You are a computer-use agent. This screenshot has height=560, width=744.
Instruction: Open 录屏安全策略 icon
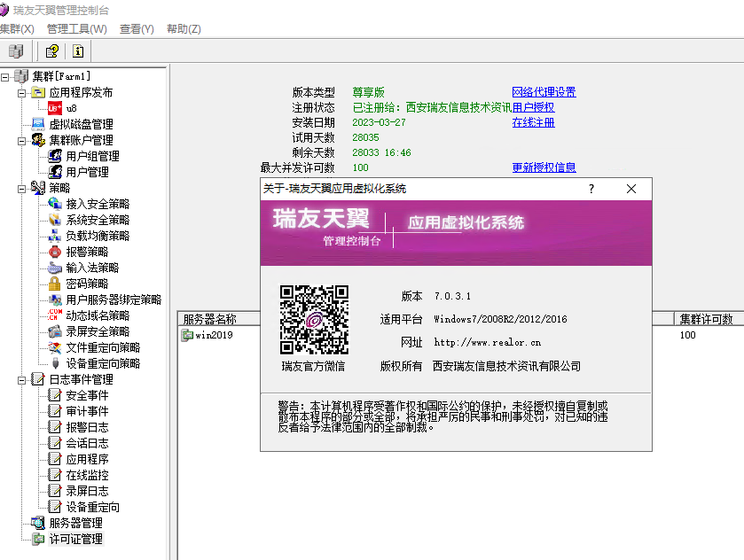click(55, 331)
